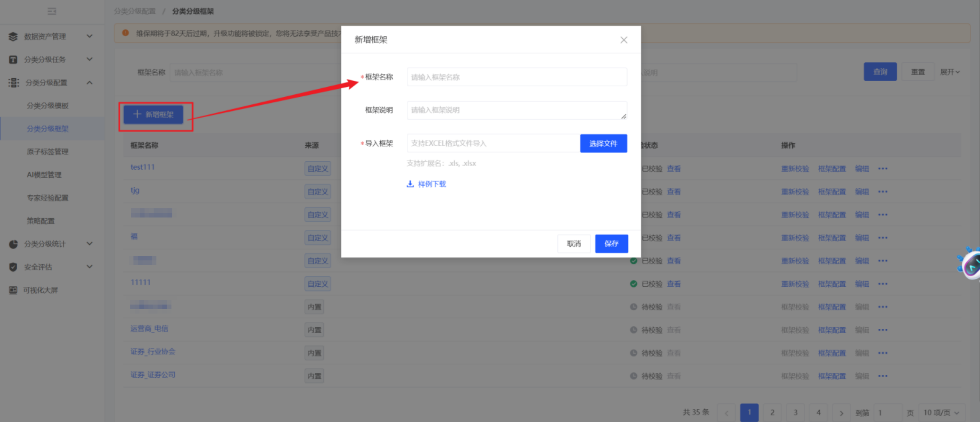Viewport: 980px width, 422px height.
Task: Open more actions for the 运营商_电信 row
Action: point(883,330)
